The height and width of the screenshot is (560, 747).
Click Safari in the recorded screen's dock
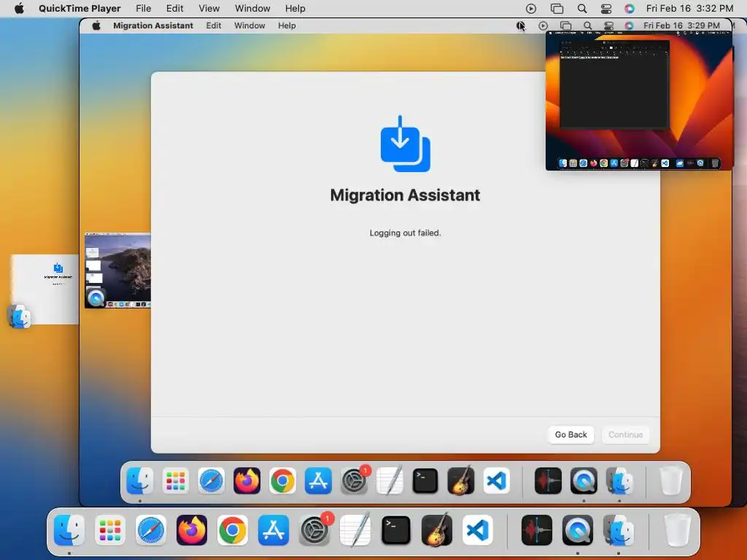[211, 481]
